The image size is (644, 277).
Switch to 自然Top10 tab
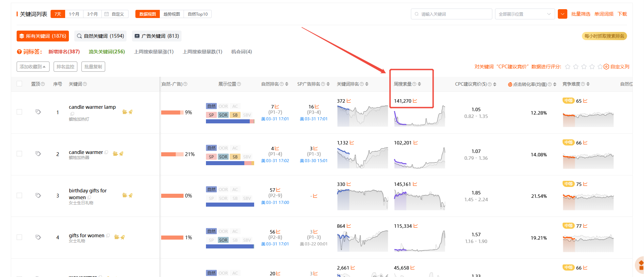pyautogui.click(x=198, y=14)
